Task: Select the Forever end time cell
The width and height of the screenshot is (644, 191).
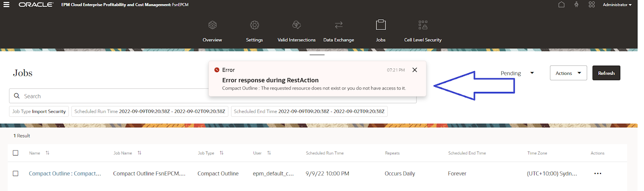Action: coord(457,173)
